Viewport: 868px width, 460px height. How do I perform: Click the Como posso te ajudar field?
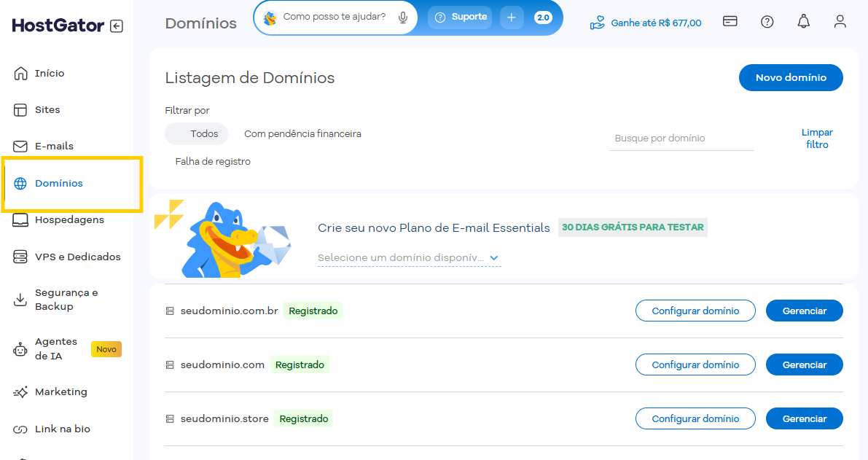(x=335, y=17)
